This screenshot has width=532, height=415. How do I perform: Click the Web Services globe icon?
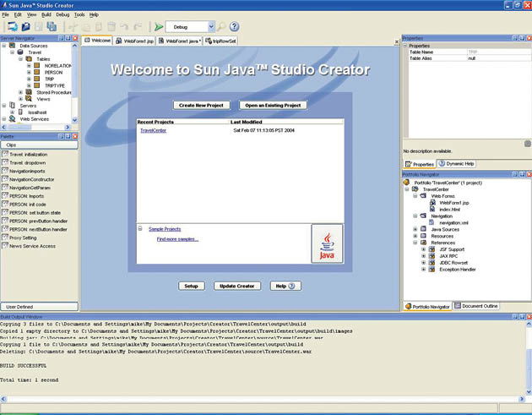13,118
